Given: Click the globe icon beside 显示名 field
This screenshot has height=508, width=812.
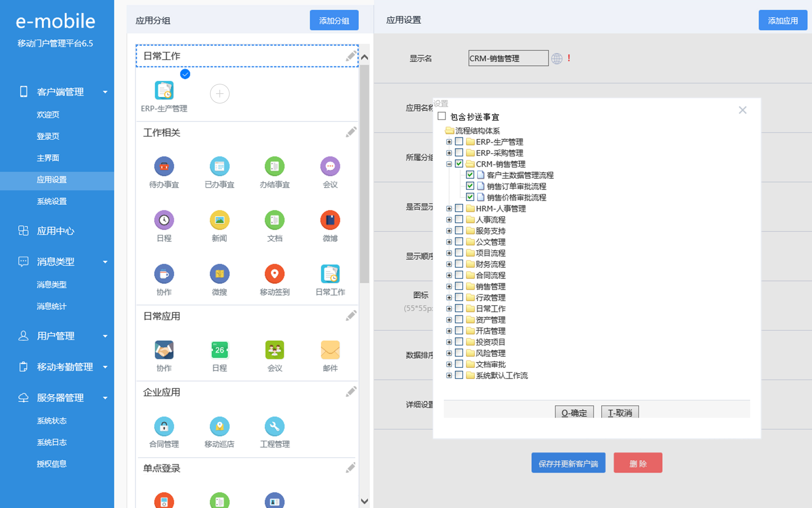Looking at the screenshot, I should pos(557,58).
